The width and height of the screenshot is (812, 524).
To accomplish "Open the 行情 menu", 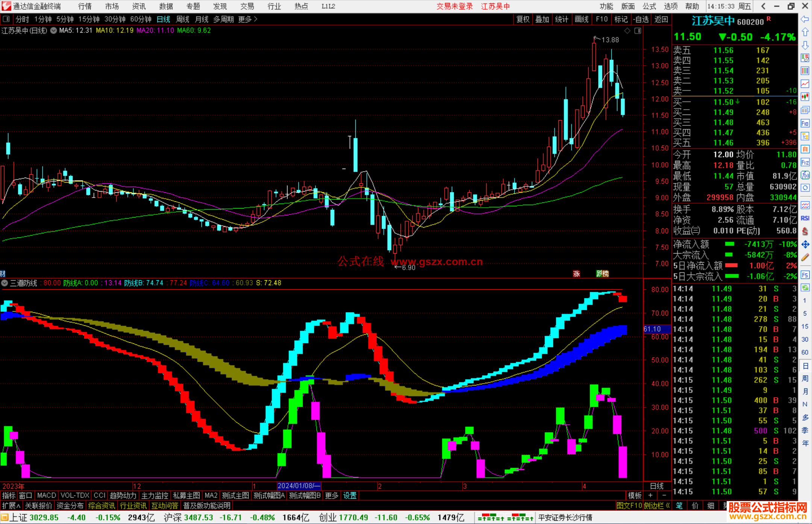I will point(85,6).
